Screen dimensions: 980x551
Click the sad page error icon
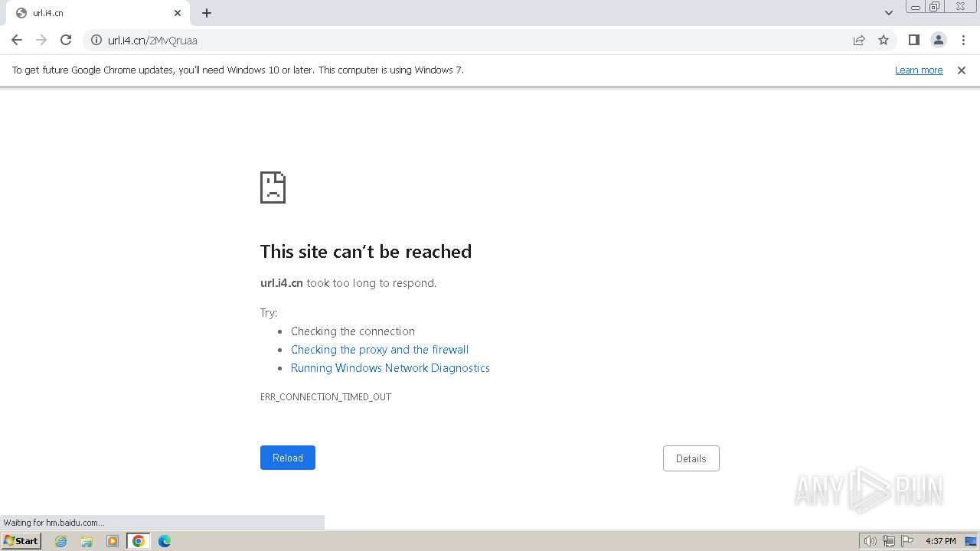pyautogui.click(x=273, y=187)
